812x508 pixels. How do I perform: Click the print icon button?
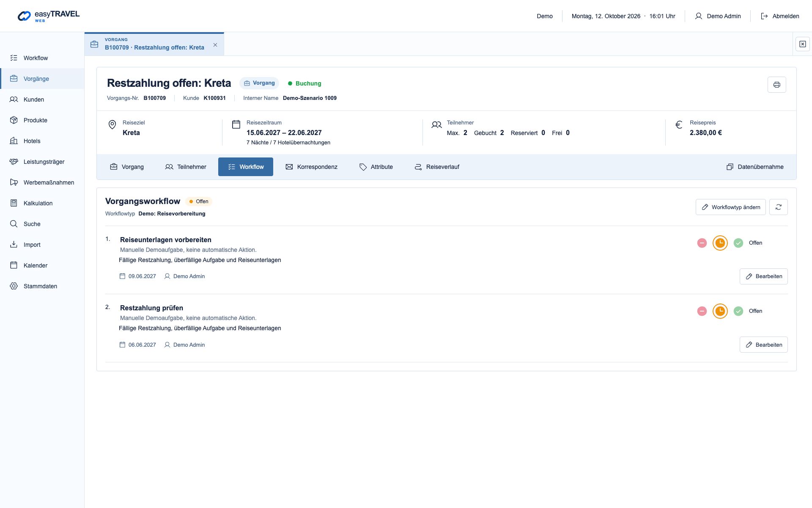click(776, 85)
